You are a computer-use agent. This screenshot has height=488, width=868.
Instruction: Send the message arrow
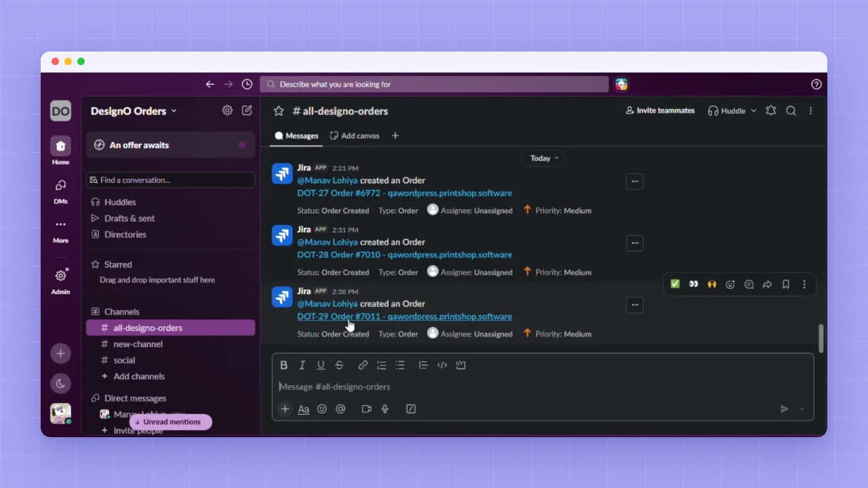785,409
